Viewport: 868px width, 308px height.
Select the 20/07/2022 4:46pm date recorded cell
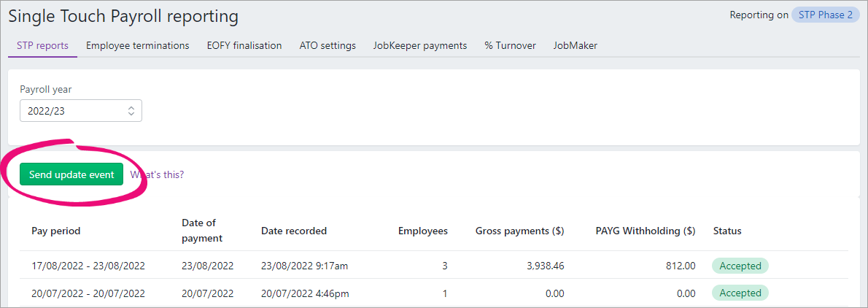click(305, 293)
